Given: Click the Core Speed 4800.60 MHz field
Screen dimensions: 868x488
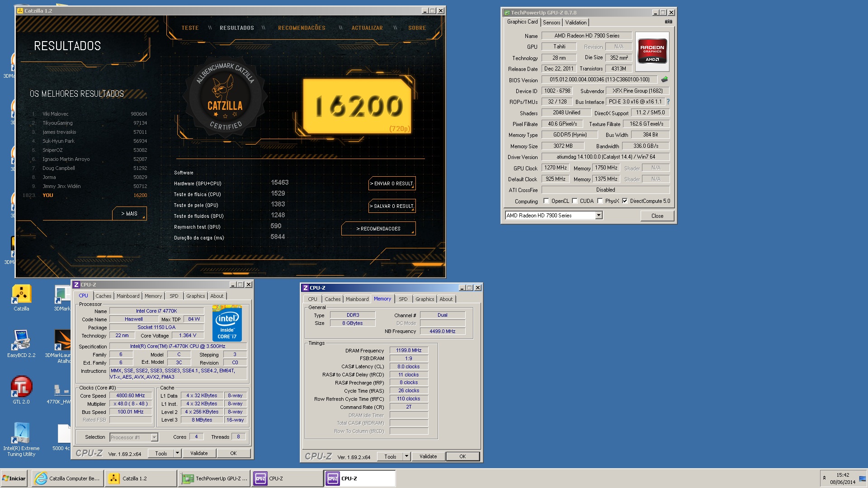Looking at the screenshot, I should point(131,396).
